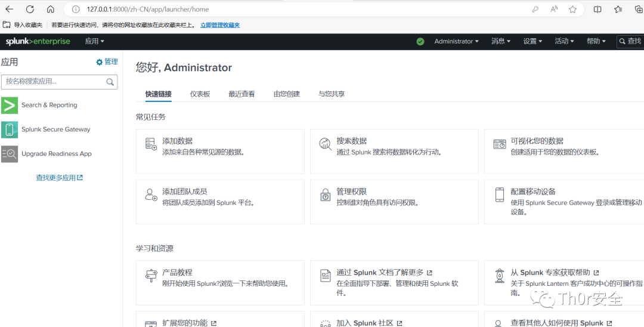Click the 导入收藏夹 button
644x327 pixels.
click(x=23, y=25)
